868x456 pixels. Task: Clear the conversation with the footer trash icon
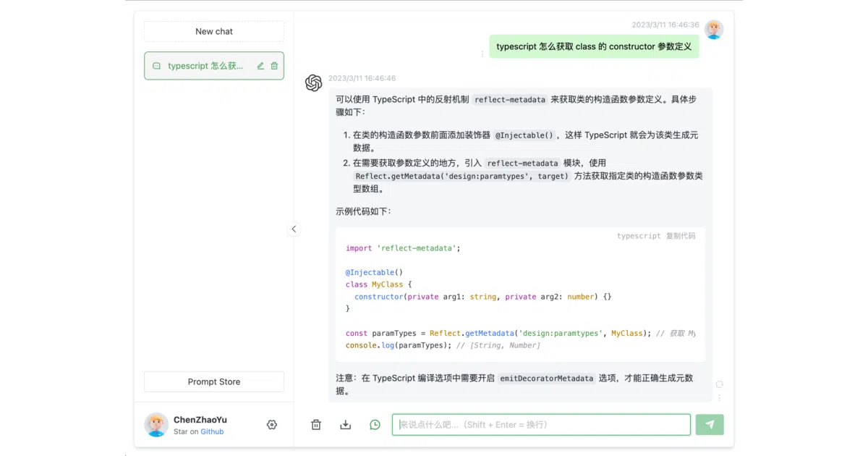(316, 425)
